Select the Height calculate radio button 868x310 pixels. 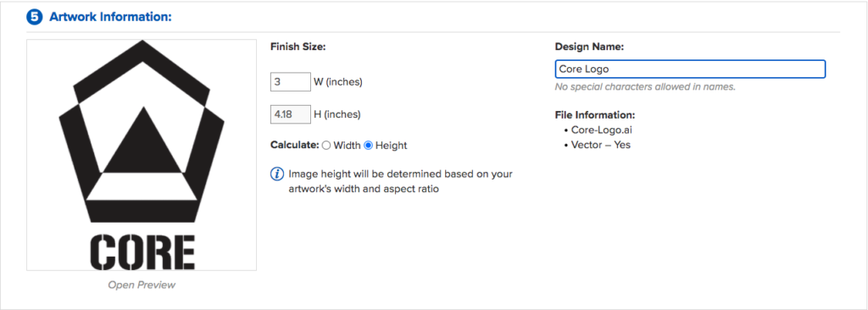click(368, 146)
